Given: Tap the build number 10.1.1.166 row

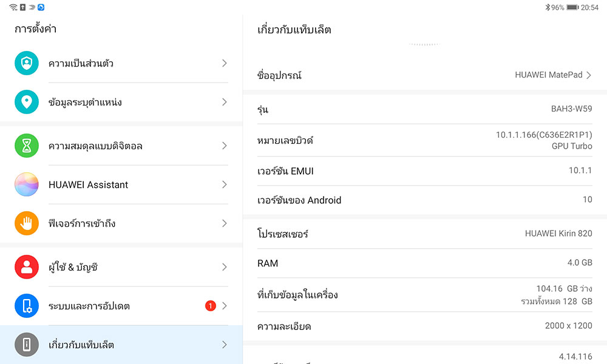Looking at the screenshot, I should [x=424, y=141].
